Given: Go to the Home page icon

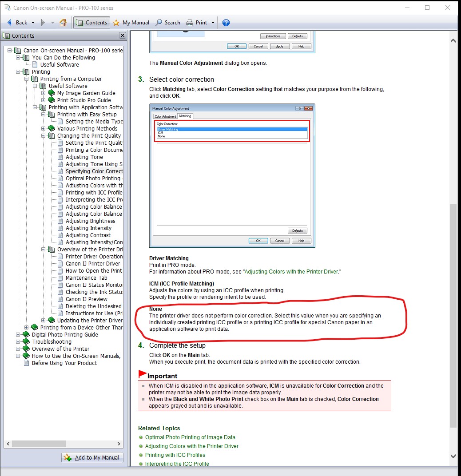Looking at the screenshot, I should (x=63, y=23).
